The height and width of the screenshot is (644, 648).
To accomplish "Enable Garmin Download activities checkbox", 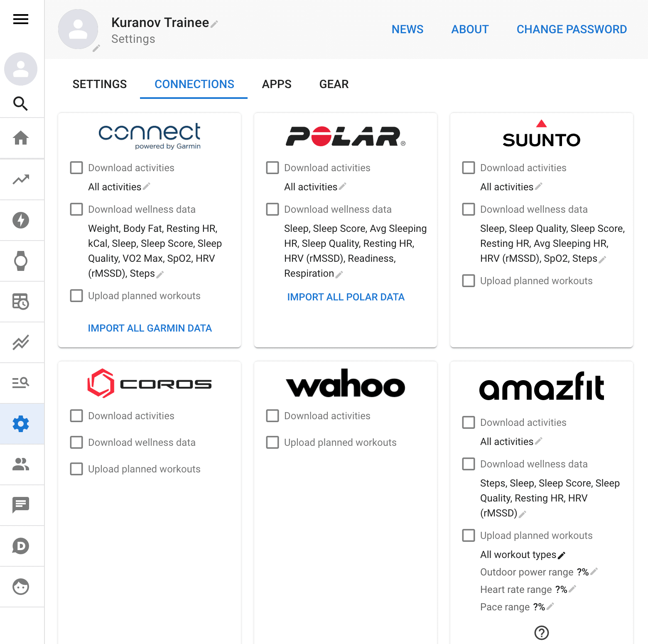I will click(76, 168).
